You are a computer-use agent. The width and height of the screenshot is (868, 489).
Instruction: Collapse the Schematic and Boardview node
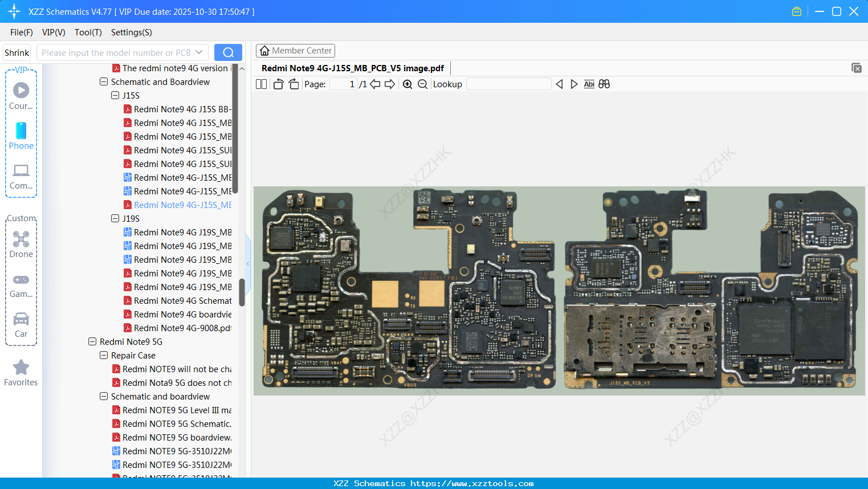pos(104,81)
